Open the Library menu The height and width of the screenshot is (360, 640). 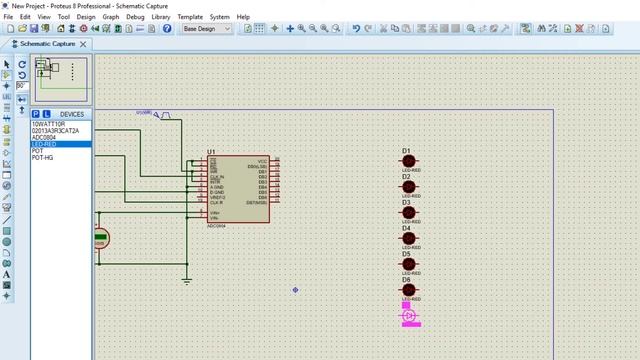pyautogui.click(x=161, y=17)
